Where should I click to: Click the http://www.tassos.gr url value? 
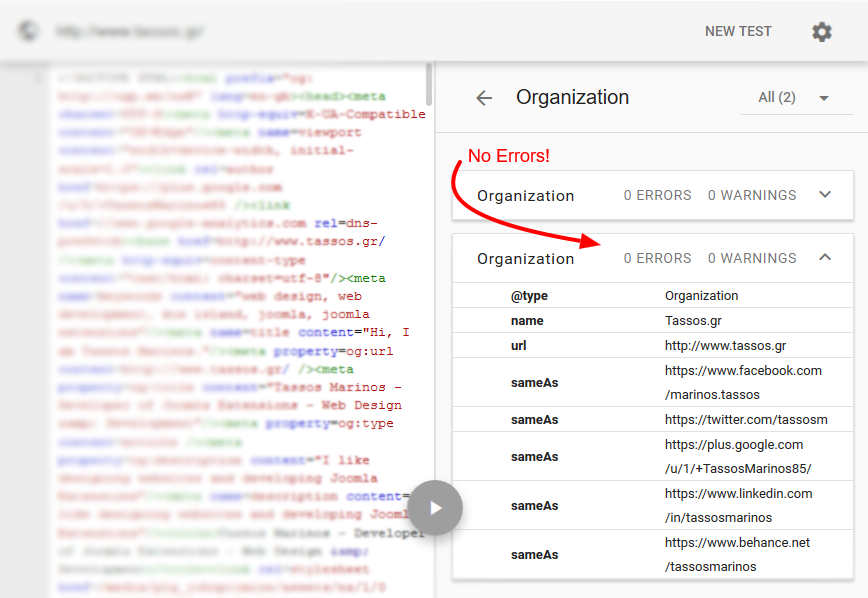point(725,346)
